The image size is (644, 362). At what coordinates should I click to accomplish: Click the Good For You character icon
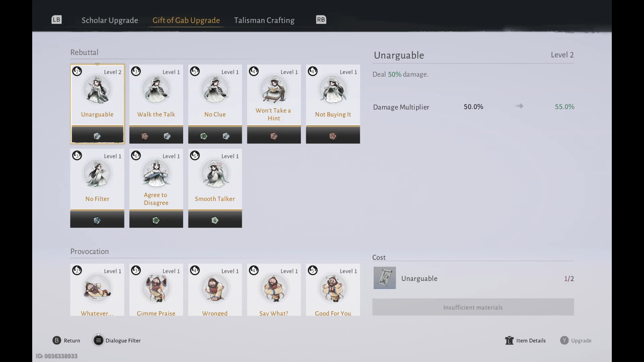(333, 289)
